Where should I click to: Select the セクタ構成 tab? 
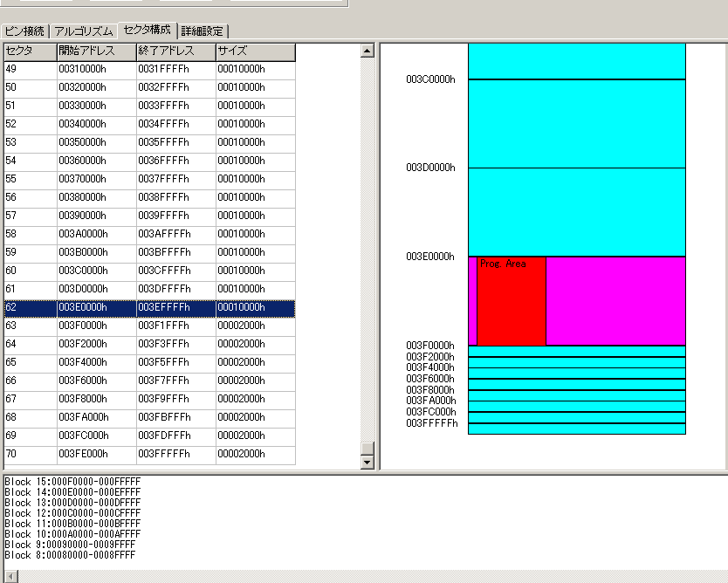(x=147, y=30)
